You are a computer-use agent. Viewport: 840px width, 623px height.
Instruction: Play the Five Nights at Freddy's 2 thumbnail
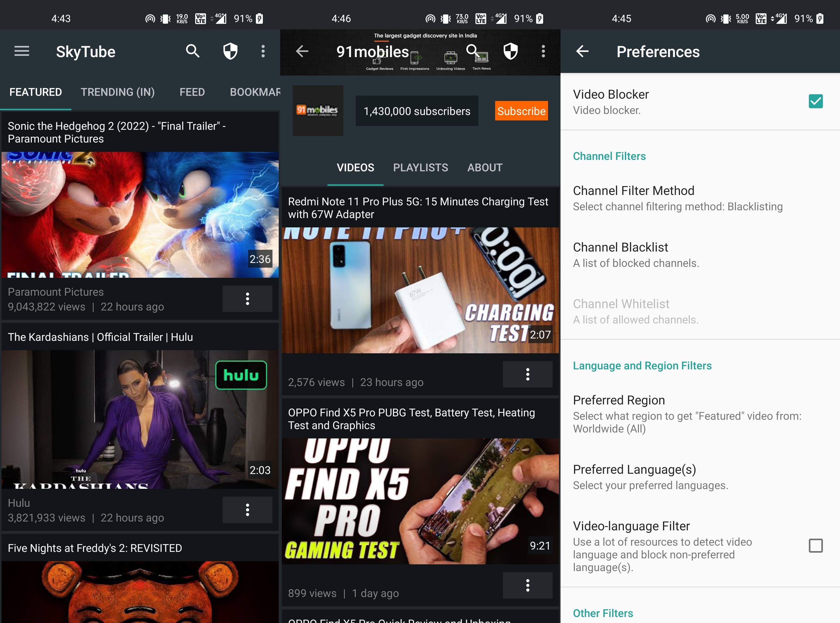coord(140,592)
